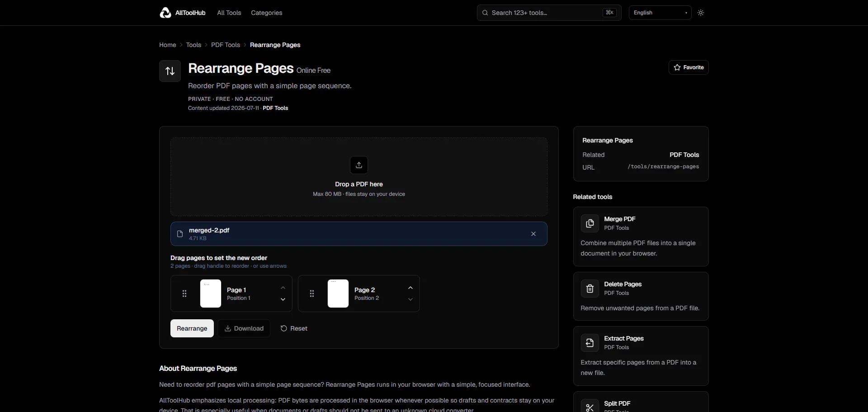Click the Delete Pages trash icon

[x=590, y=289]
